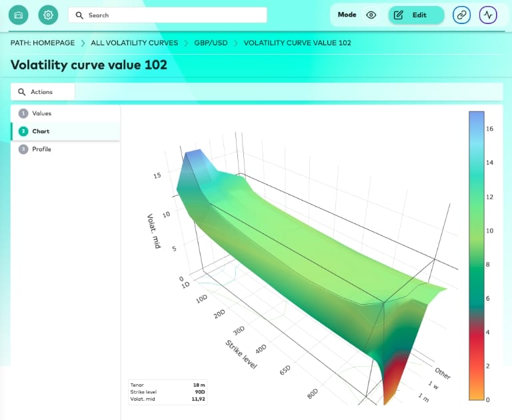Viewport: 512px width, 420px height.
Task: Click the home dashboard icon
Action: [x=18, y=15]
